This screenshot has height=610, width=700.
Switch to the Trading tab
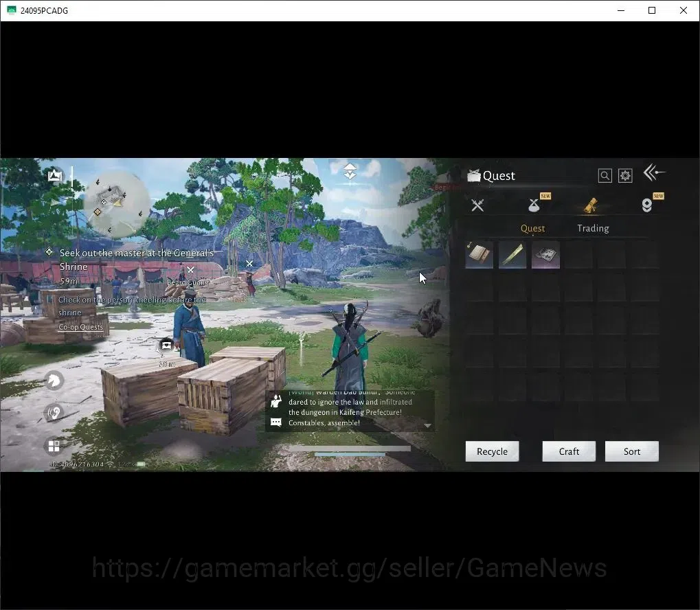click(593, 228)
